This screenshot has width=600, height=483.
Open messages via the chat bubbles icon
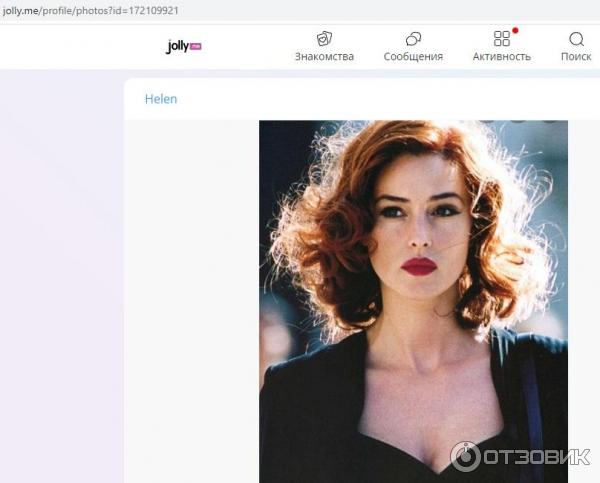click(x=413, y=39)
